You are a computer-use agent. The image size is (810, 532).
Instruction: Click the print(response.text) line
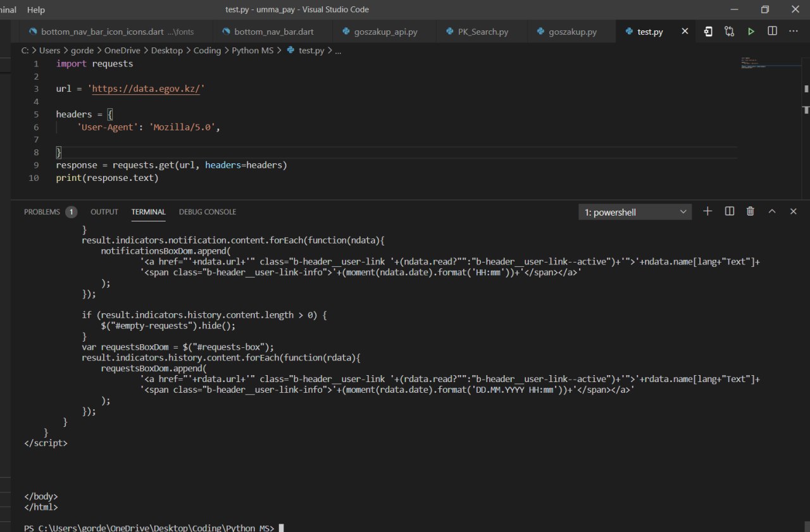[107, 178]
